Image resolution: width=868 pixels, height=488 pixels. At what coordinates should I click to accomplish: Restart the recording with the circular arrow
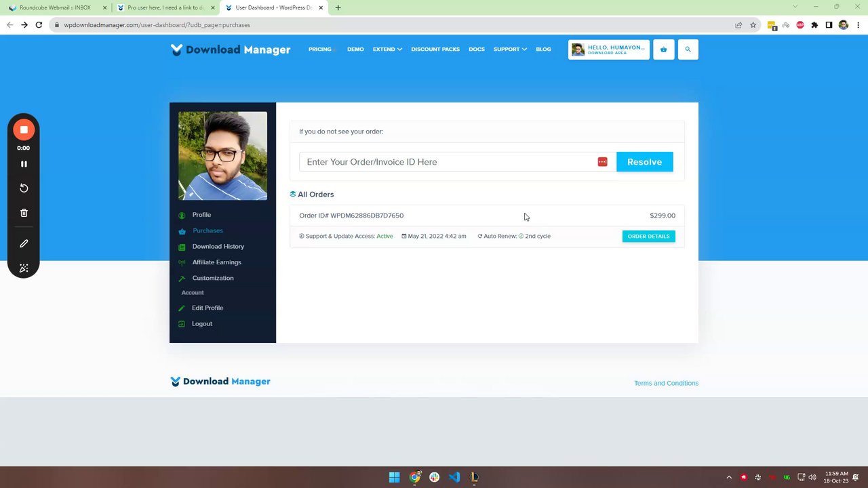[x=24, y=188]
